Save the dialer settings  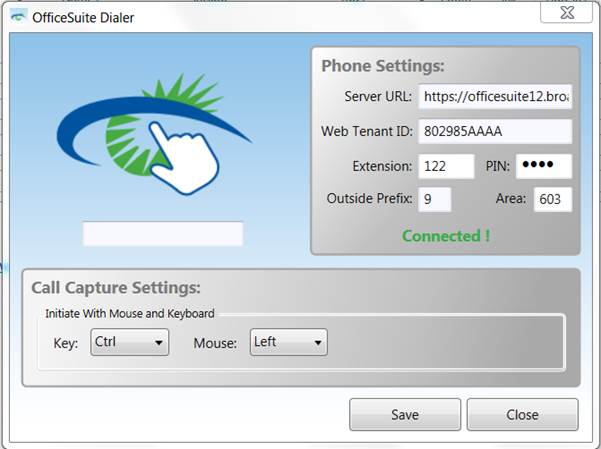point(405,414)
